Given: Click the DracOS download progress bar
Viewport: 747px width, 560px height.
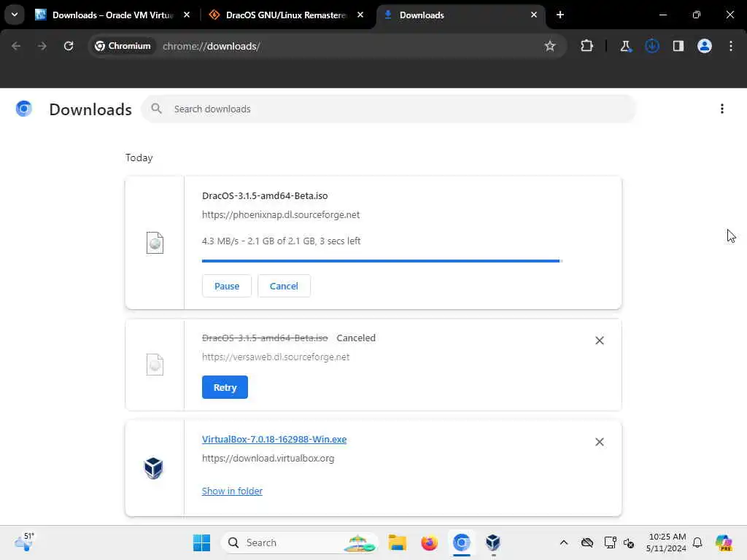Looking at the screenshot, I should 382,261.
